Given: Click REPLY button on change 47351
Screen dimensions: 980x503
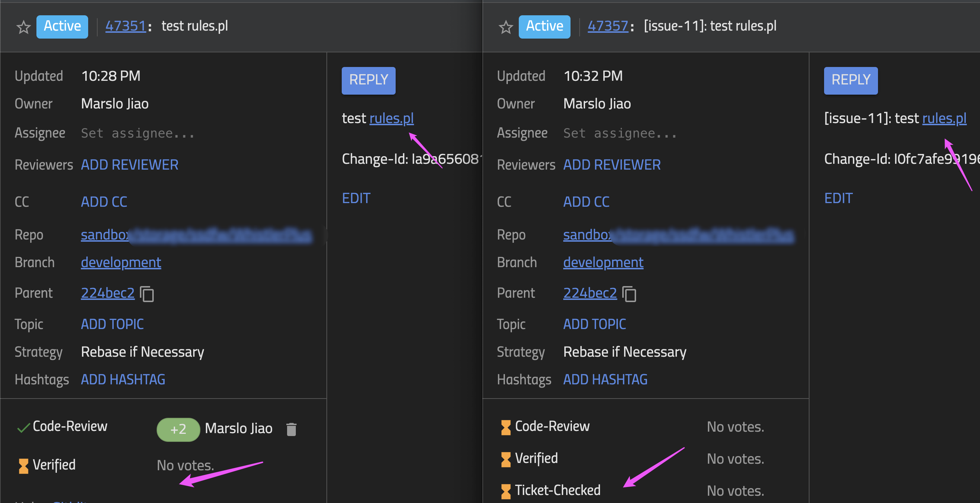Looking at the screenshot, I should click(368, 80).
